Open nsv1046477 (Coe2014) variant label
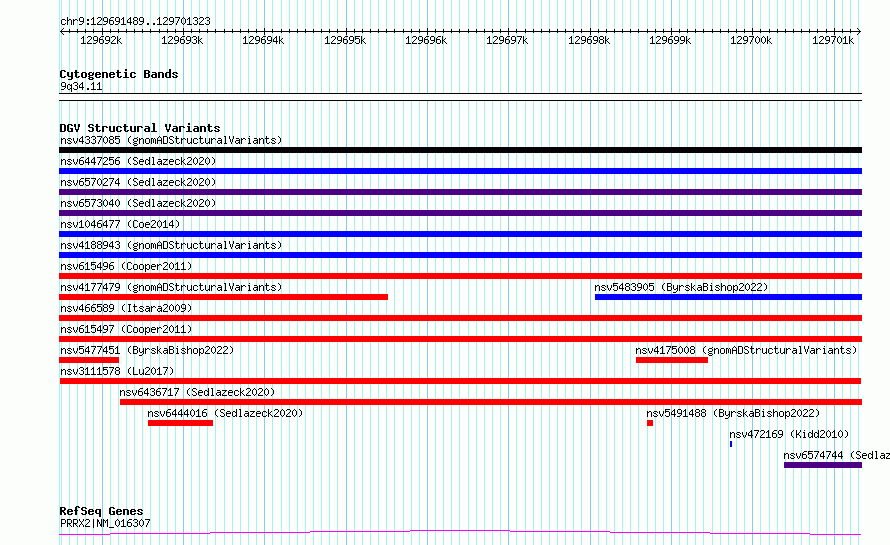Screen dimensions: 890x545 coord(120,224)
